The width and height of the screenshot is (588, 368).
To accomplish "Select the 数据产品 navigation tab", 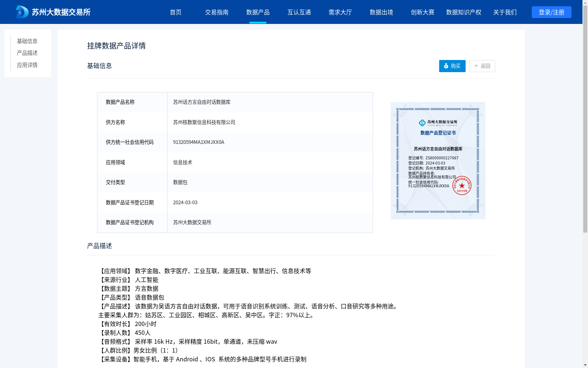I will (258, 12).
